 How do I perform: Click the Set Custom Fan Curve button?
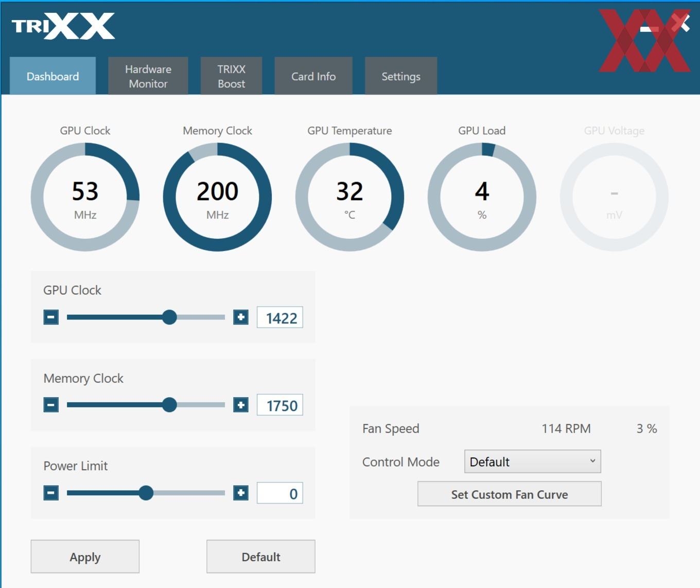tap(510, 494)
